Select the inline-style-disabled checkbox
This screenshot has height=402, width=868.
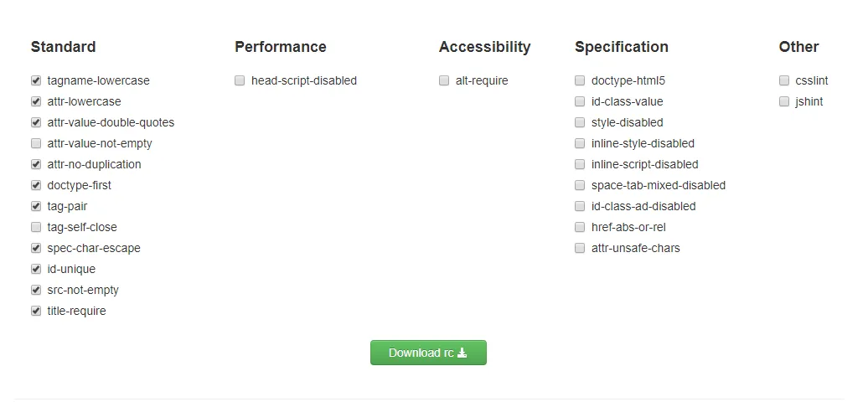pos(580,143)
